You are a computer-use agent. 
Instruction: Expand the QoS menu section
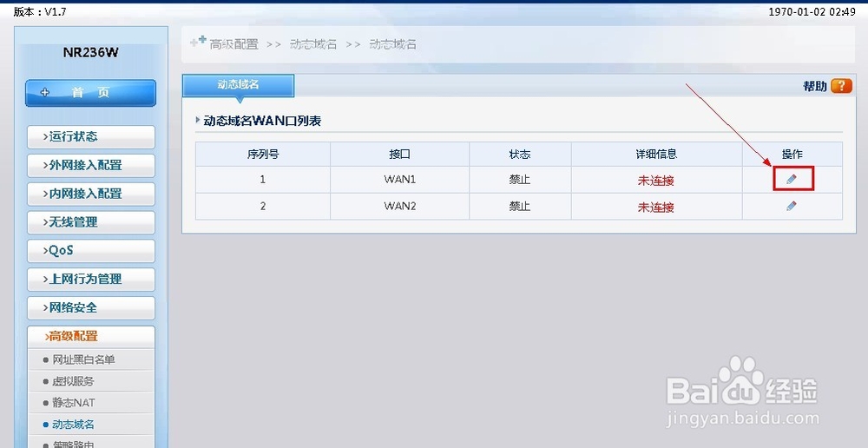91,251
